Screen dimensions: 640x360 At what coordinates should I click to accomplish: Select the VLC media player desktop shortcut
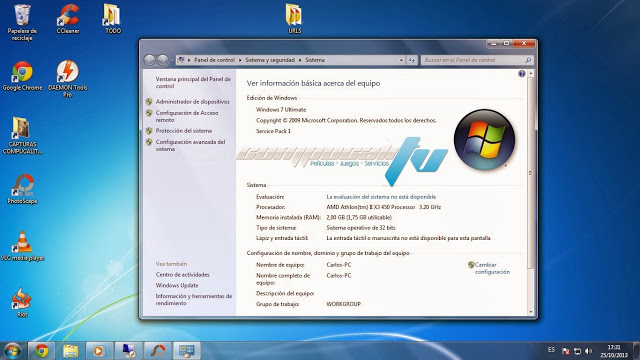tap(22, 246)
